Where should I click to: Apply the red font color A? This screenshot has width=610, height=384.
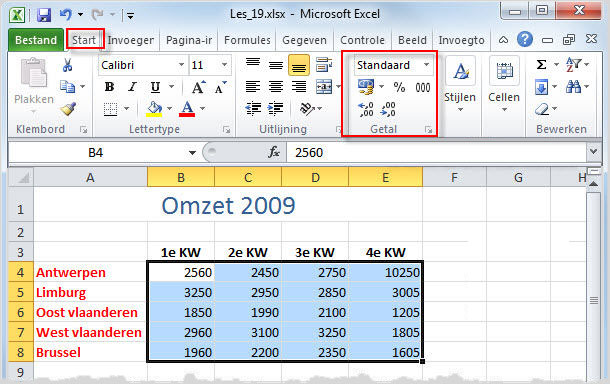[x=187, y=109]
